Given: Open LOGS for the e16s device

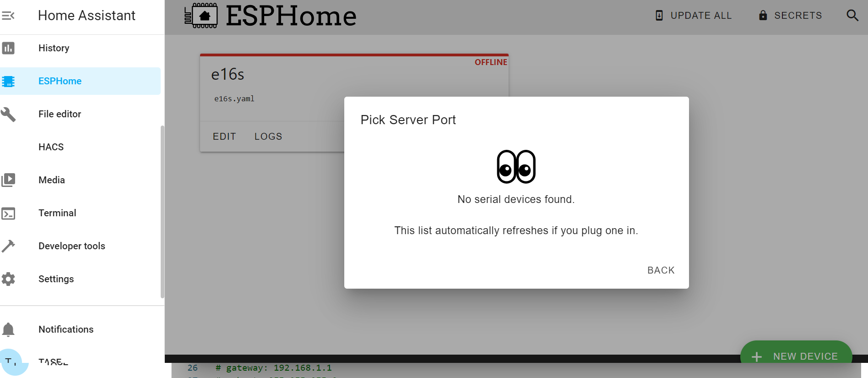Looking at the screenshot, I should pyautogui.click(x=268, y=137).
